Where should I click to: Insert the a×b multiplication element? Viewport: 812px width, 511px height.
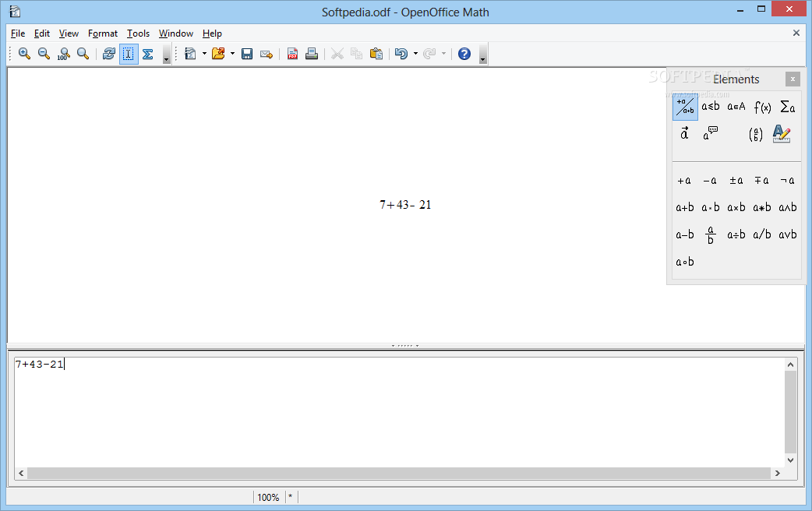(736, 207)
